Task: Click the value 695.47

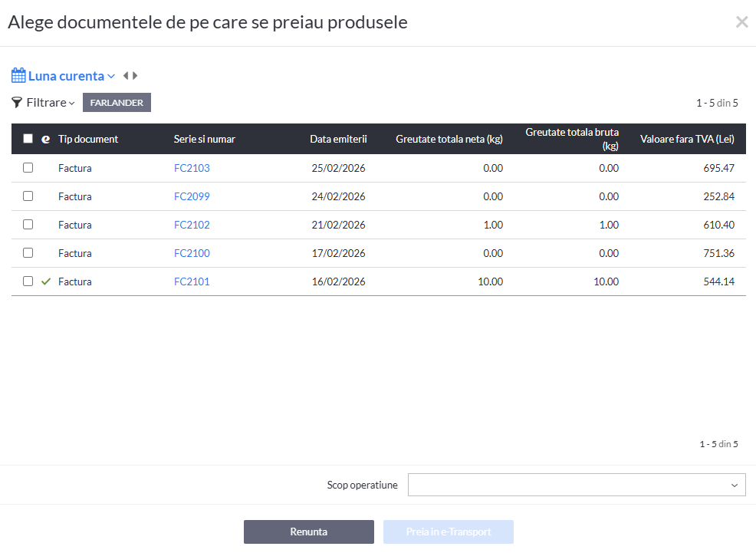Action: (x=719, y=168)
